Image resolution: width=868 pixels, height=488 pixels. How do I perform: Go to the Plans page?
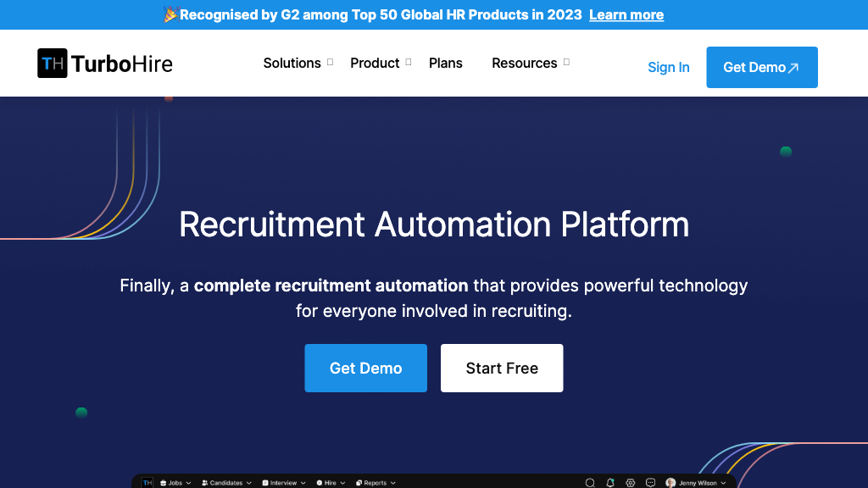coord(446,63)
